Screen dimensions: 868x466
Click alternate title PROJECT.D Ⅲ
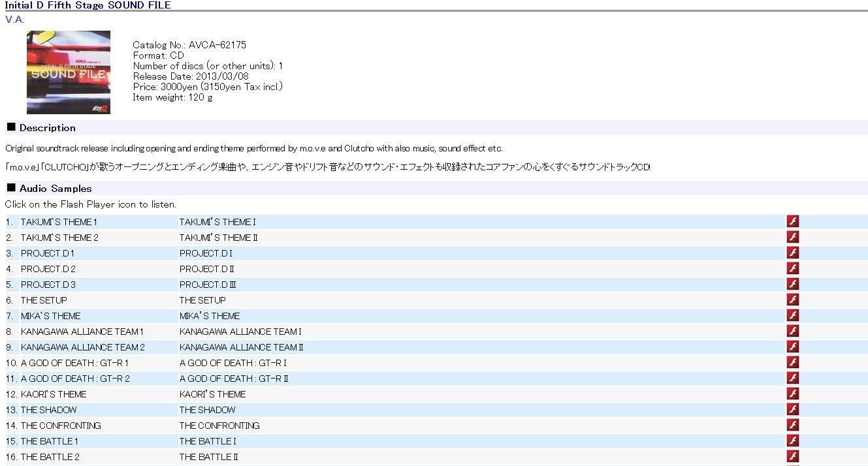point(208,285)
